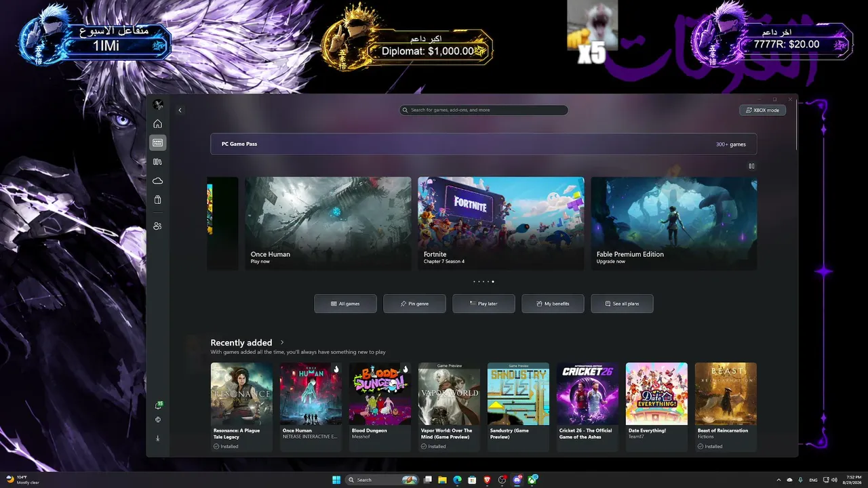The width and height of the screenshot is (868, 488).
Task: Open the Once Human featured tile
Action: pos(328,224)
